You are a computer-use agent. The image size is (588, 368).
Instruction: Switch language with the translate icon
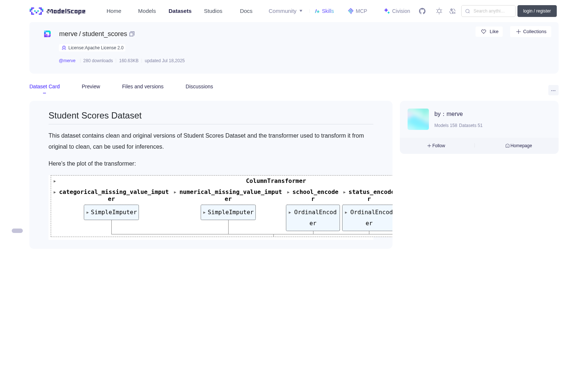pyautogui.click(x=452, y=11)
